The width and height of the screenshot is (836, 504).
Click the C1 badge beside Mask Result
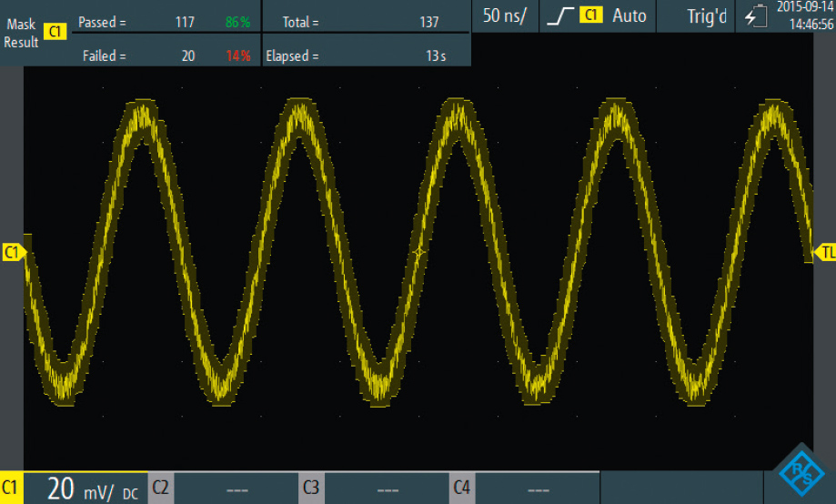(55, 32)
